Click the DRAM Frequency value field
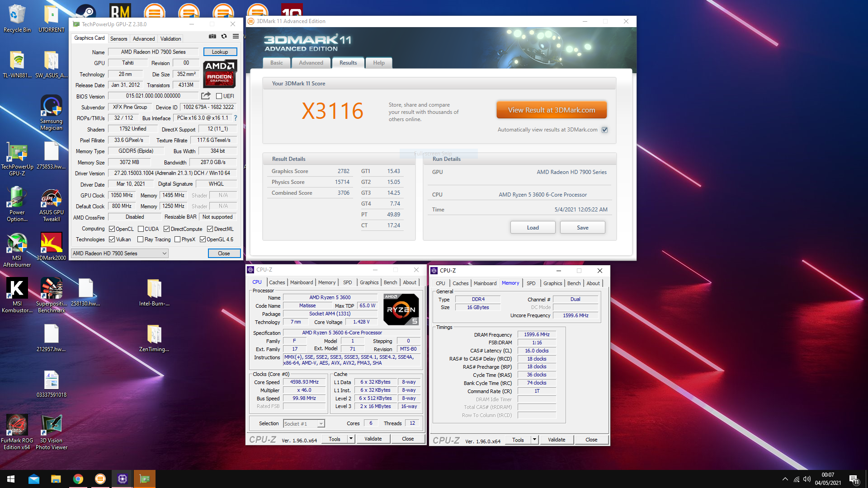Image resolution: width=868 pixels, height=488 pixels. [x=537, y=335]
